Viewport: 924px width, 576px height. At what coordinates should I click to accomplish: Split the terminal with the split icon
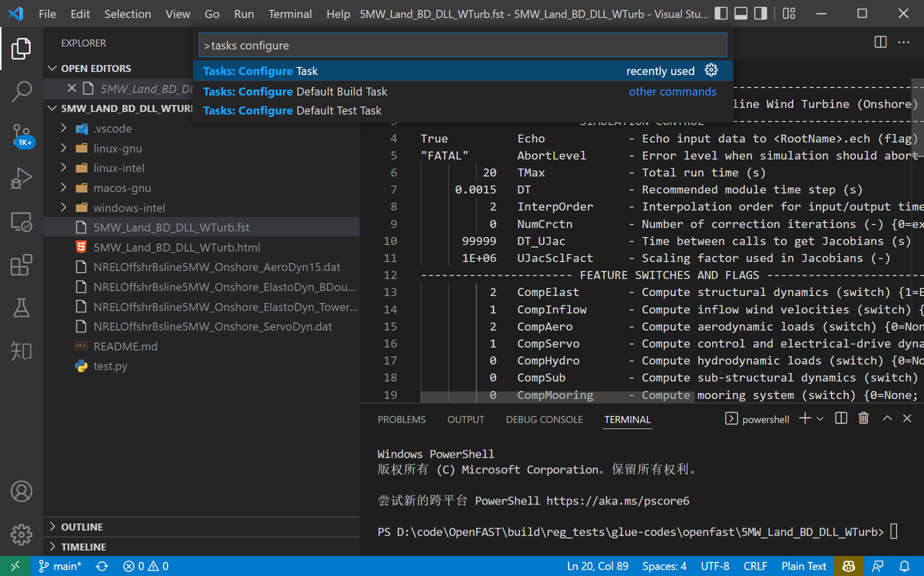point(841,418)
